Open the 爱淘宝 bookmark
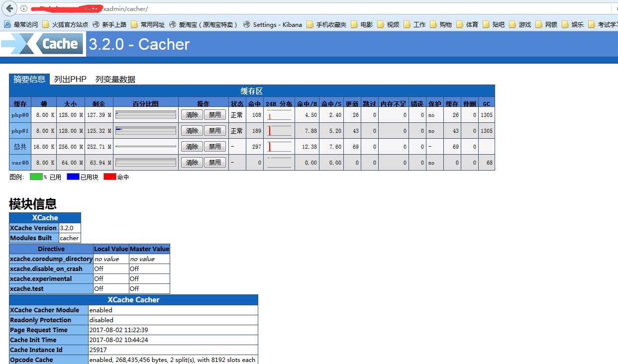Image resolution: width=618 pixels, height=364 pixels. pos(204,24)
